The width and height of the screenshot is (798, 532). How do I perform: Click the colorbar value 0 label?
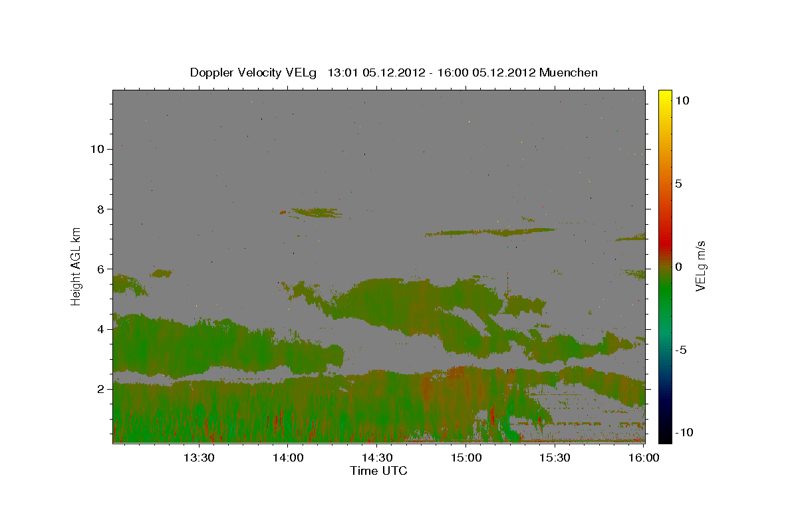(x=678, y=267)
